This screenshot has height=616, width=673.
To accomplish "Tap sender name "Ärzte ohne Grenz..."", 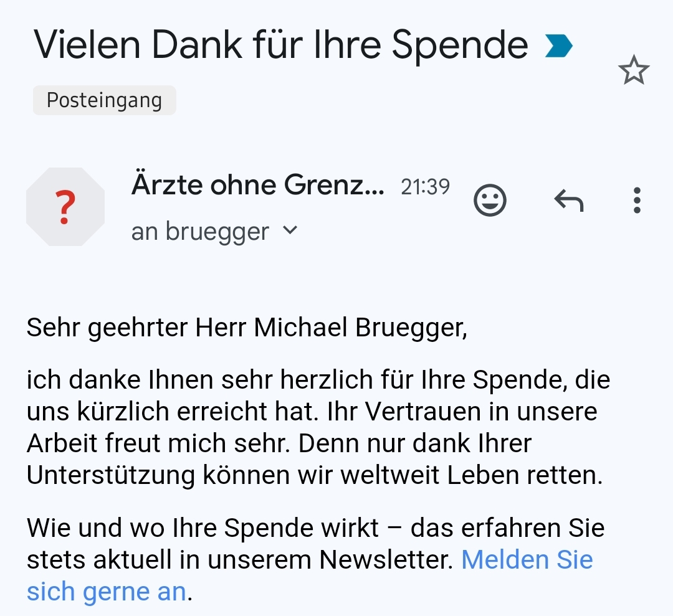I will (x=258, y=185).
